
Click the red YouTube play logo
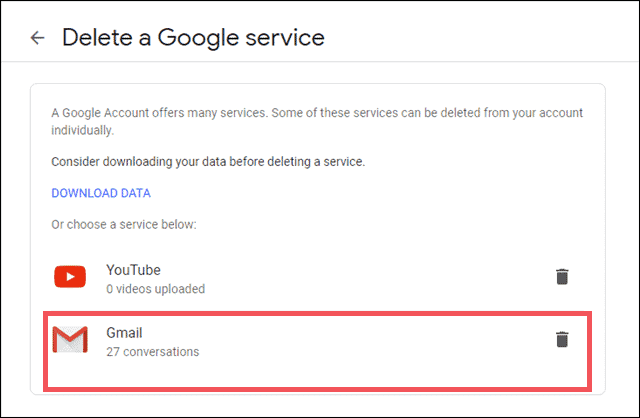(x=70, y=278)
